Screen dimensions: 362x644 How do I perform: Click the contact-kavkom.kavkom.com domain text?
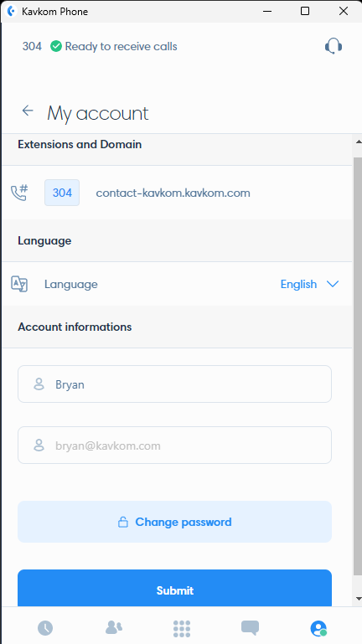pos(173,193)
